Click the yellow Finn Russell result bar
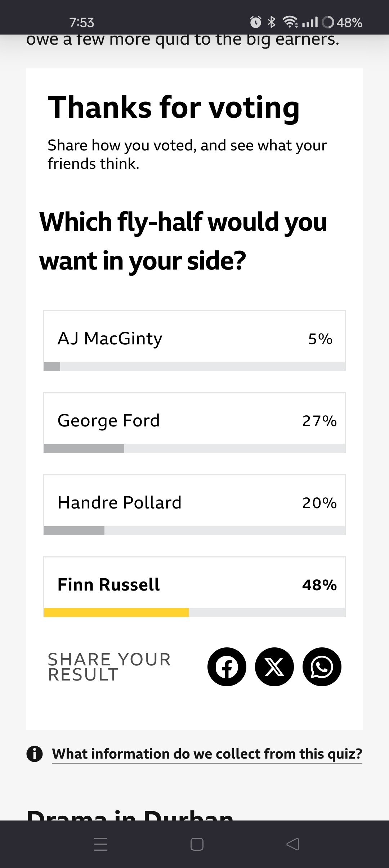 117,612
